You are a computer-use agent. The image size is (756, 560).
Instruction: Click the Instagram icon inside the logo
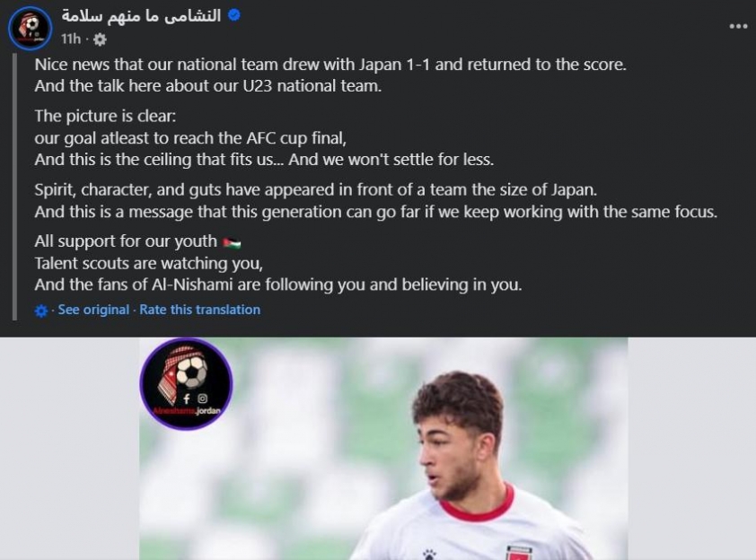203,398
